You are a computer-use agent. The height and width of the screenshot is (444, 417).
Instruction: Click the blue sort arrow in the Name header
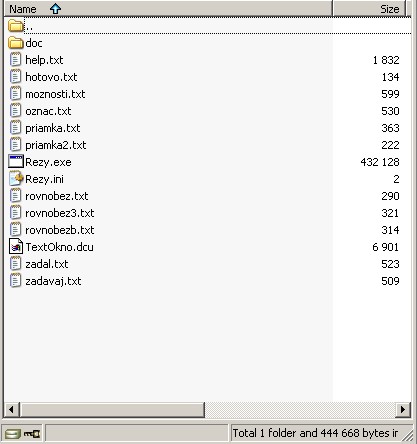tap(55, 9)
